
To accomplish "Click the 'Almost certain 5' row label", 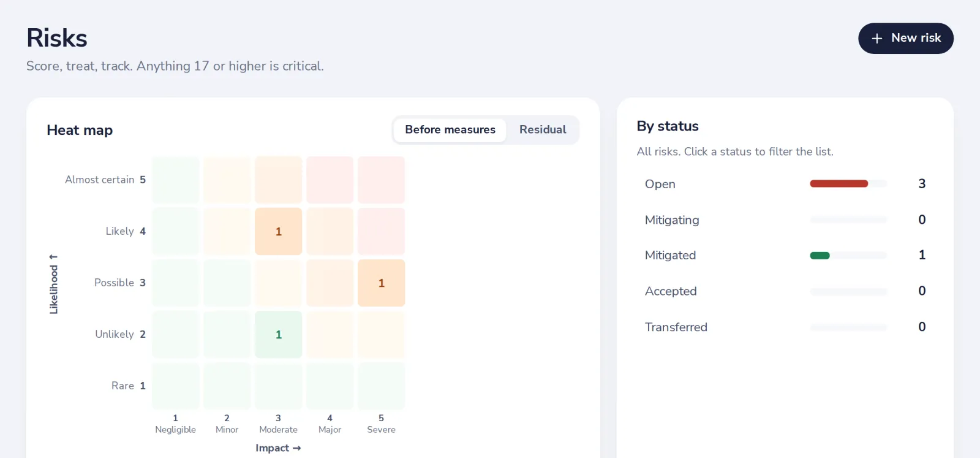I will click(105, 180).
